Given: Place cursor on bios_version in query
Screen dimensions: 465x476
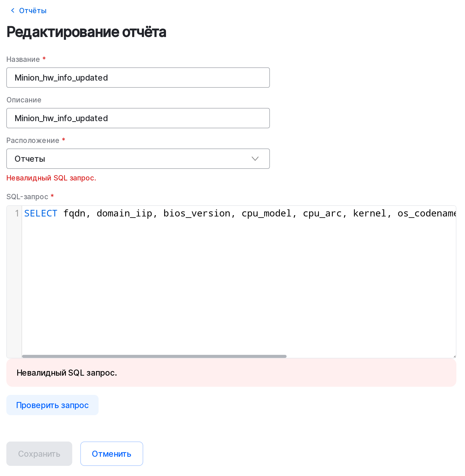Looking at the screenshot, I should 197,213.
